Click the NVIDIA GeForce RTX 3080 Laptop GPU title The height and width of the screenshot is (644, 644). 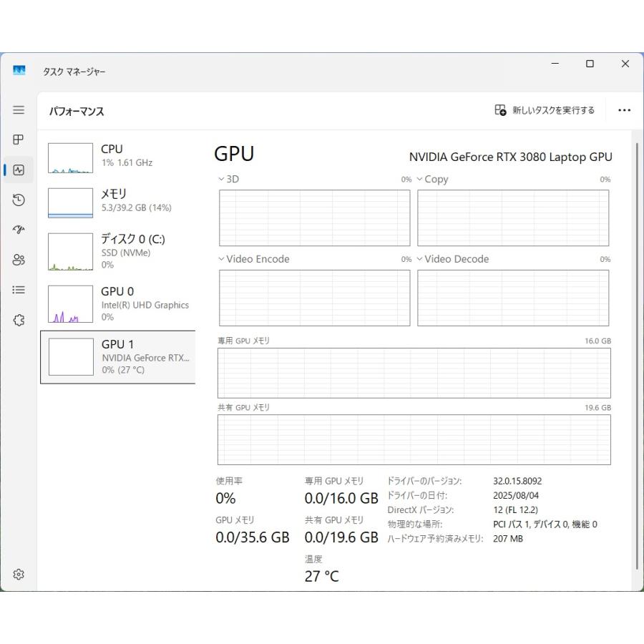pyautogui.click(x=510, y=157)
